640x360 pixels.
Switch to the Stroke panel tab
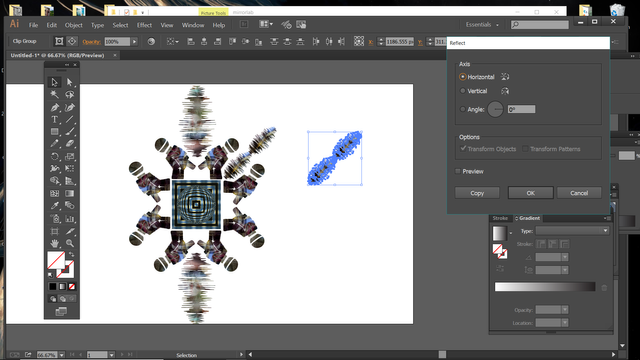pos(500,218)
